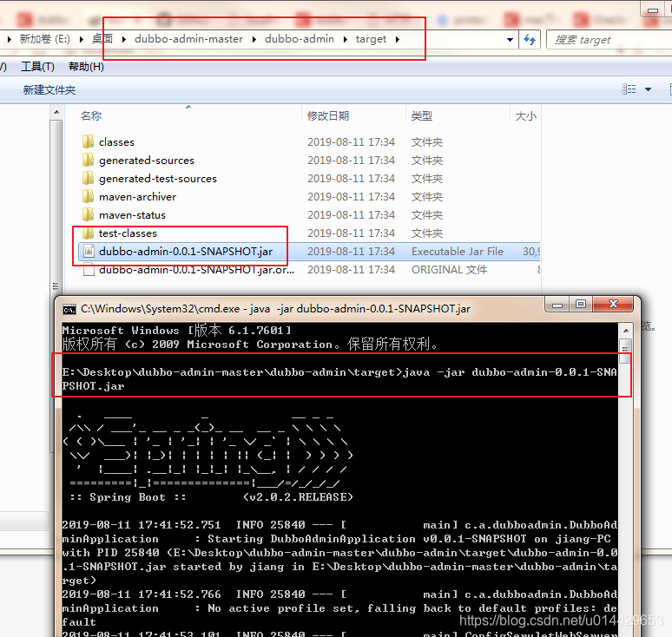Click the 搜索 target search field

609,40
